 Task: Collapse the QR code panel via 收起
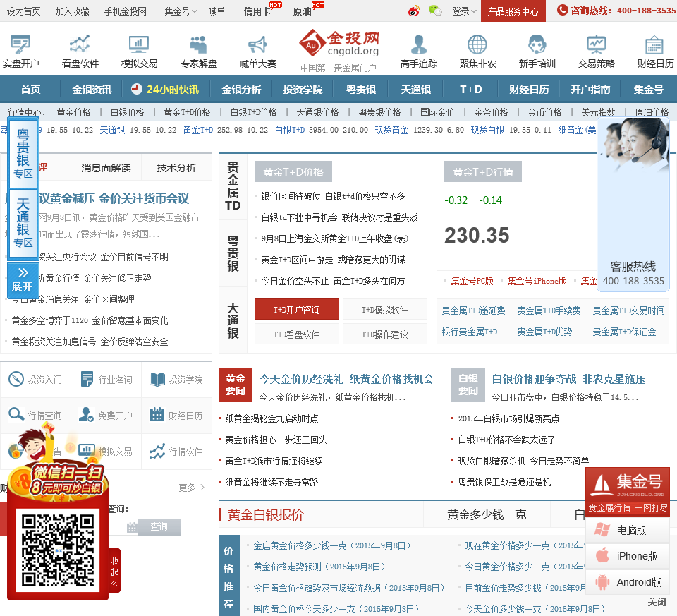pos(114,571)
